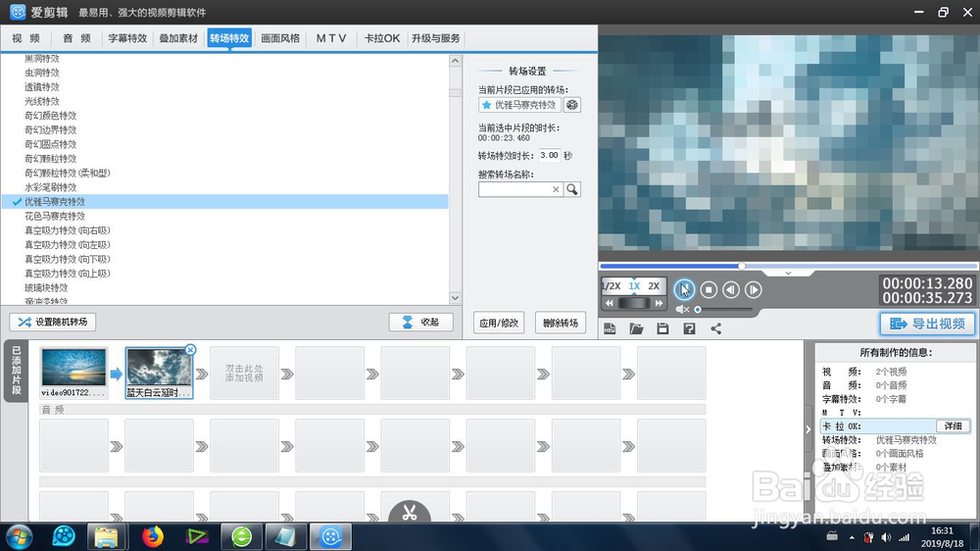Select 真空吸力特效 (向右吸) transition
Screen dimensions: 980x551
pyautogui.click(x=68, y=230)
